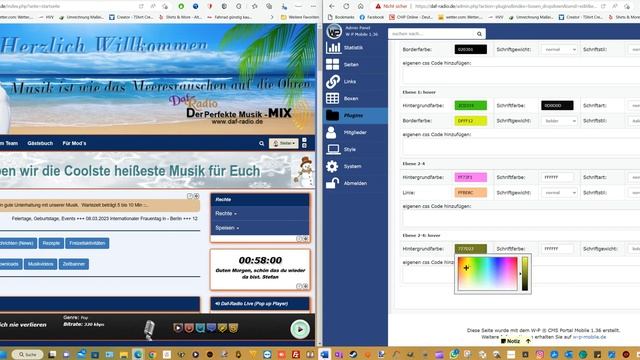Reload the admin browser window
The height and width of the screenshot is (360, 640).
346,6
